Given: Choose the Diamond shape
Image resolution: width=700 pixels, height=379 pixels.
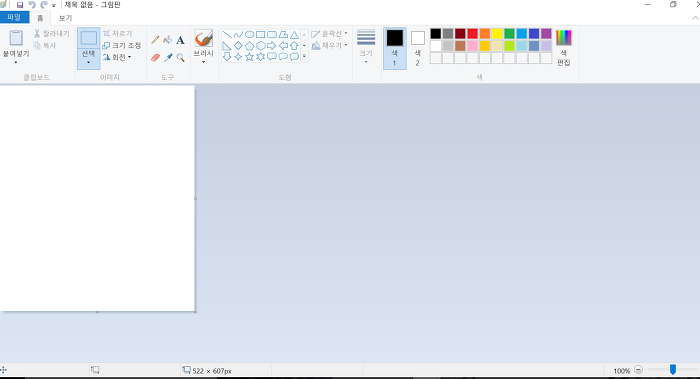Looking at the screenshot, I should [238, 46].
